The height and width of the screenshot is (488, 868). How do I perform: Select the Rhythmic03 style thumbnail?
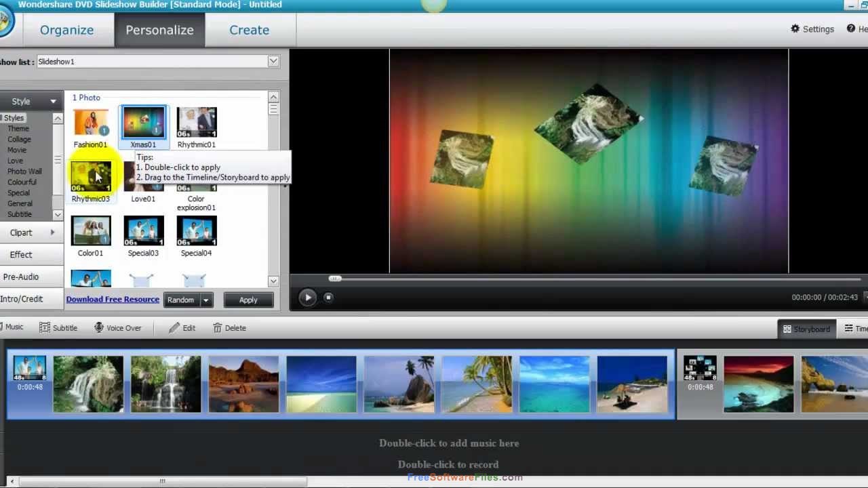coord(91,178)
